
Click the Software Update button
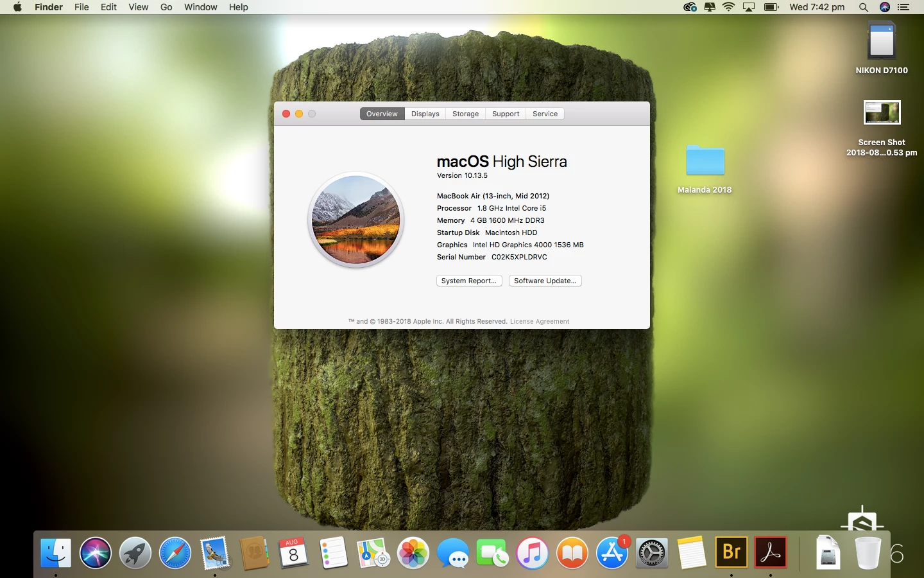pyautogui.click(x=545, y=281)
